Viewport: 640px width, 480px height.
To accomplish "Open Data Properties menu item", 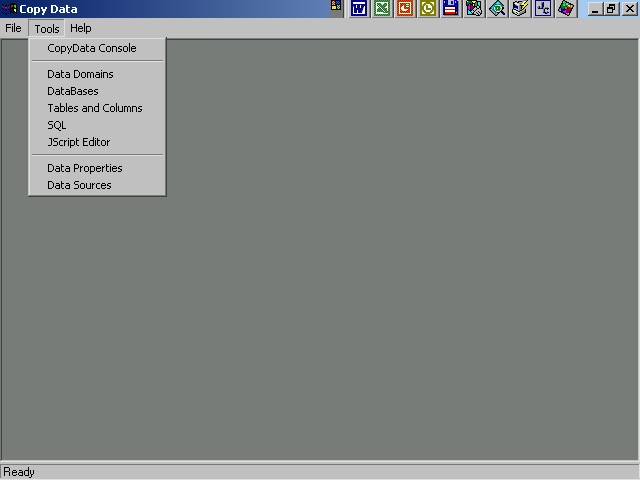I will click(97, 168).
